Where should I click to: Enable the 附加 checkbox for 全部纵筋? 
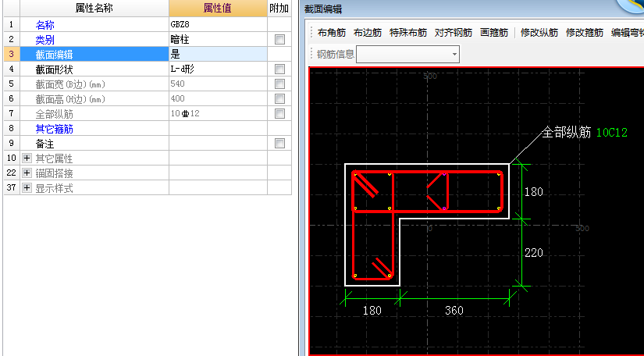click(279, 113)
